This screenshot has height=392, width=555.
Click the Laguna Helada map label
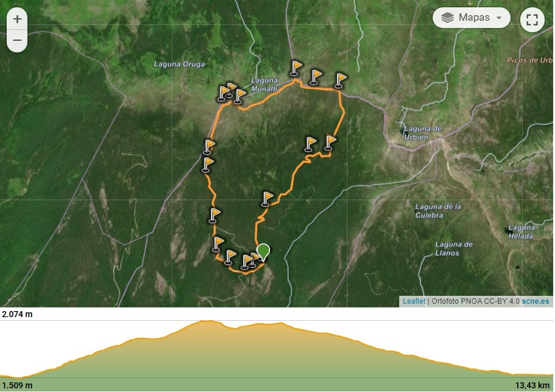[521, 231]
